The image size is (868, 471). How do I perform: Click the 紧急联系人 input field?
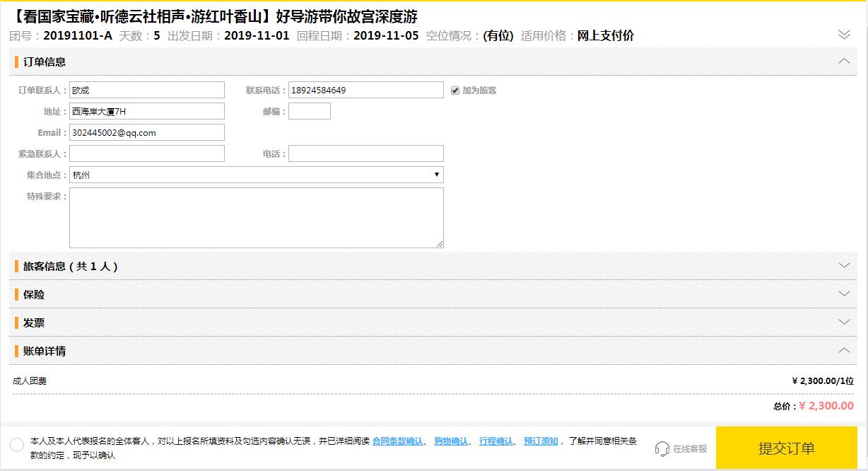point(146,153)
